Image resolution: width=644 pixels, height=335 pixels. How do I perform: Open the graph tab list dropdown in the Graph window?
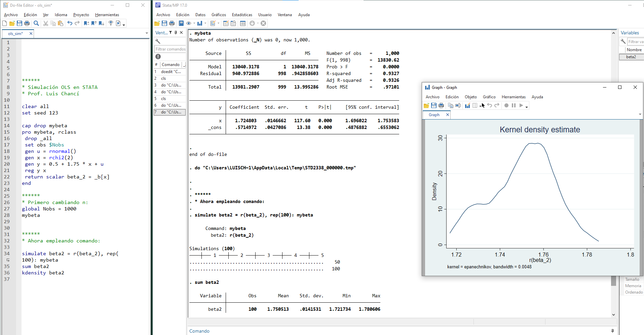tap(640, 114)
